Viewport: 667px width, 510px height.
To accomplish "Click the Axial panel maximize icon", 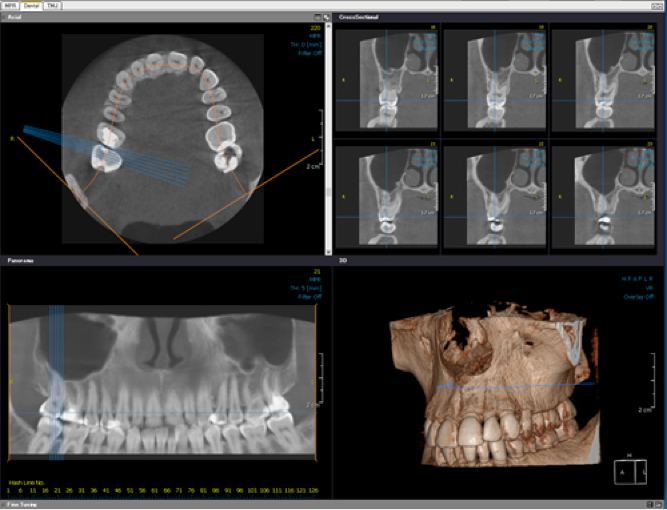I will tap(326, 18).
